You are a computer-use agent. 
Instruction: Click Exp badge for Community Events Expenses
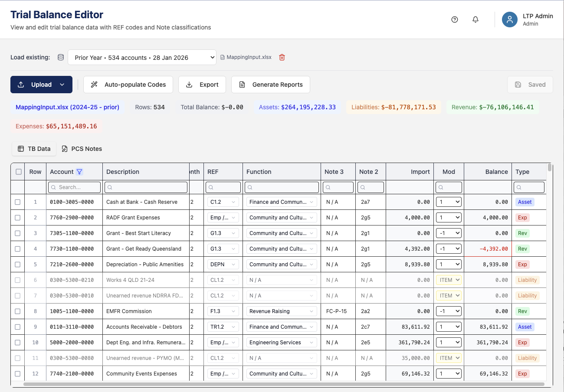[x=522, y=374]
